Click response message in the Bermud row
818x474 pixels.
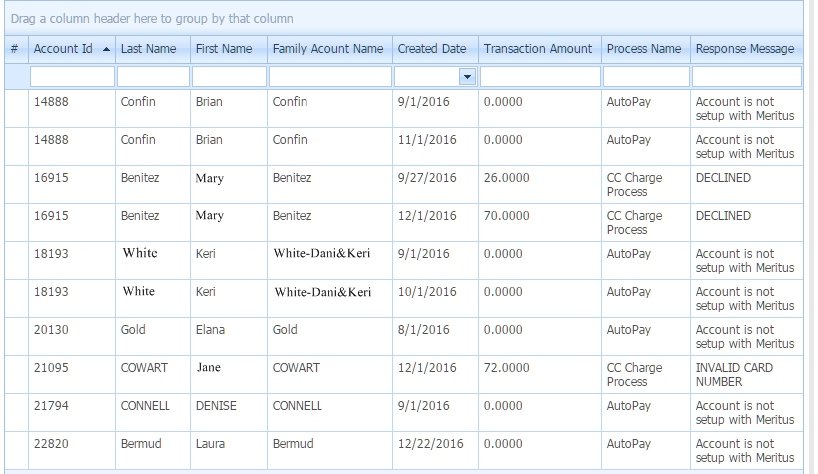pos(745,451)
